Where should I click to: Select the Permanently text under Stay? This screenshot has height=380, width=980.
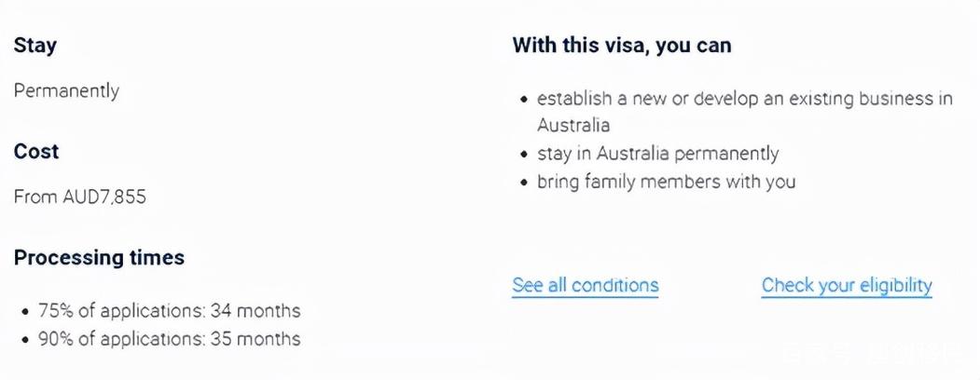click(x=66, y=91)
